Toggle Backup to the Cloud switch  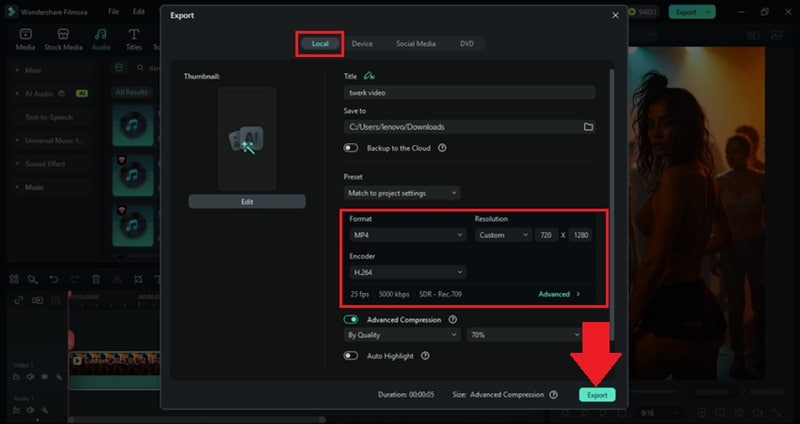point(351,148)
